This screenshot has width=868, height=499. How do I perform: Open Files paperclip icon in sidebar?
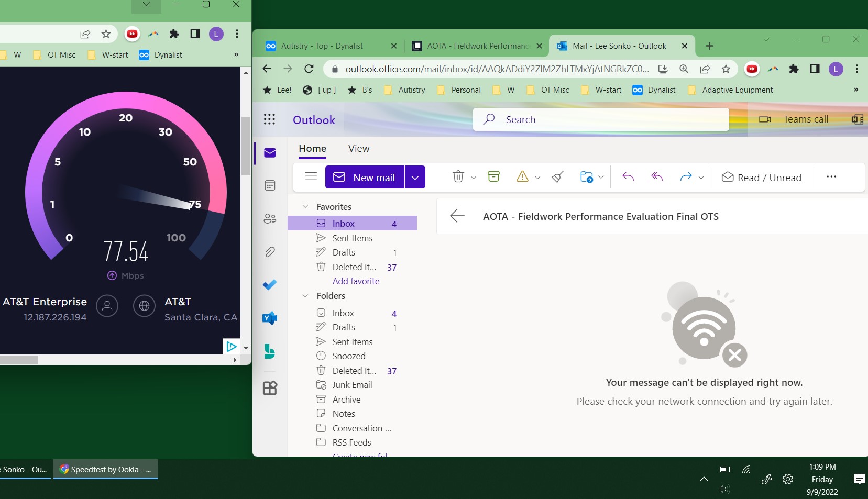click(270, 252)
